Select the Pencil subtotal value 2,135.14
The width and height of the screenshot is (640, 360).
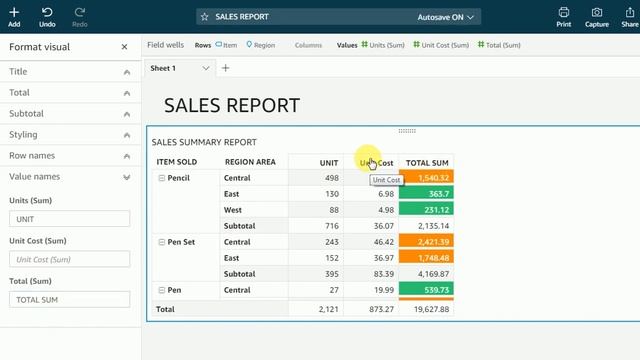pyautogui.click(x=433, y=226)
